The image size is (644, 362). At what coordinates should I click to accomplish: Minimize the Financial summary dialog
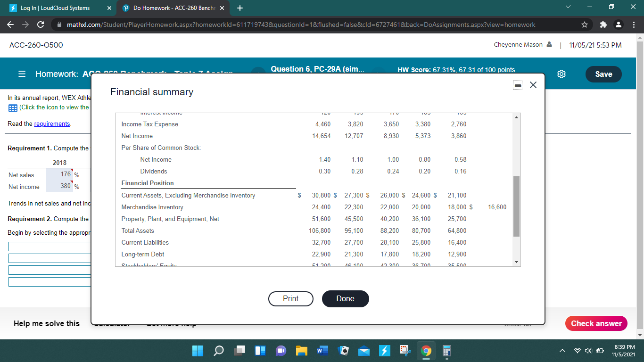(518, 85)
